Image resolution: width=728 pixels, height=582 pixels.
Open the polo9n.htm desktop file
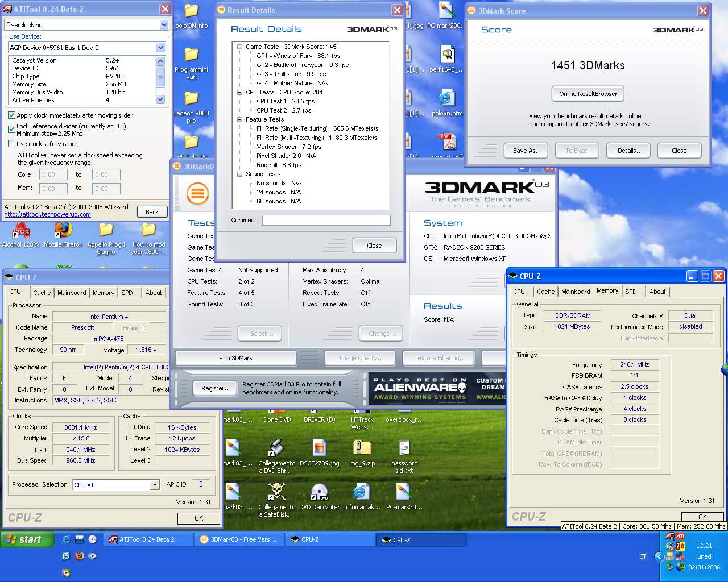446,103
